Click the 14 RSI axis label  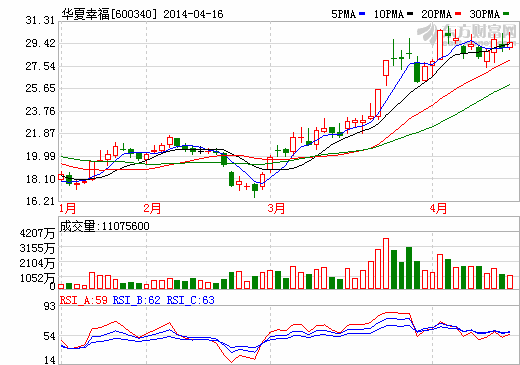coord(50,360)
